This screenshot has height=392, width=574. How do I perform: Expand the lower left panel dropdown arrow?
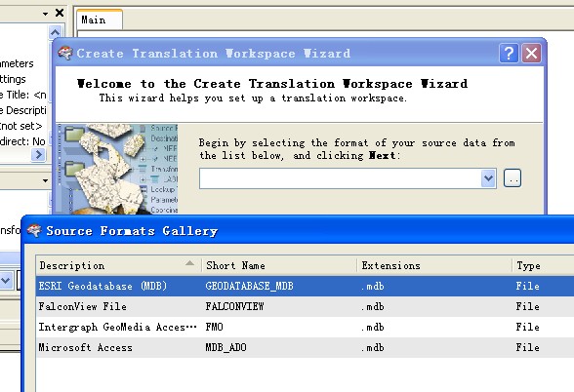click(x=45, y=180)
